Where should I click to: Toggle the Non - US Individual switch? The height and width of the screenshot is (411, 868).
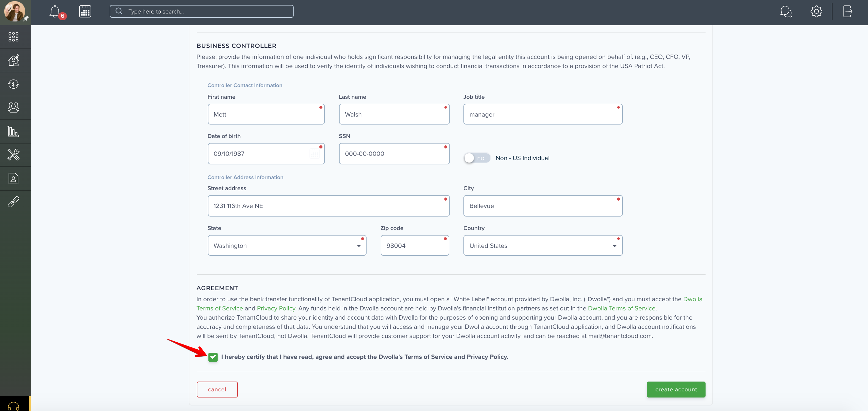tap(477, 158)
